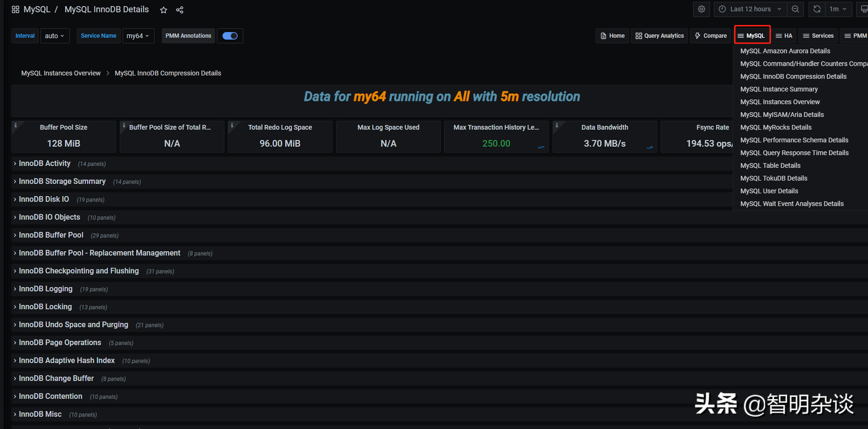This screenshot has height=429, width=868.
Task: Zoom out time range magnifier icon
Action: [795, 9]
